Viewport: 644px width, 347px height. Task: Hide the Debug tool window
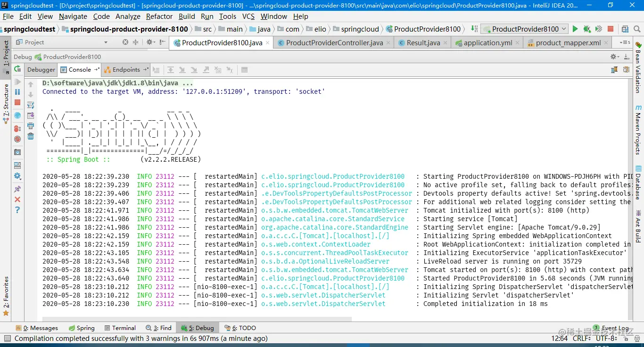pos(626,57)
